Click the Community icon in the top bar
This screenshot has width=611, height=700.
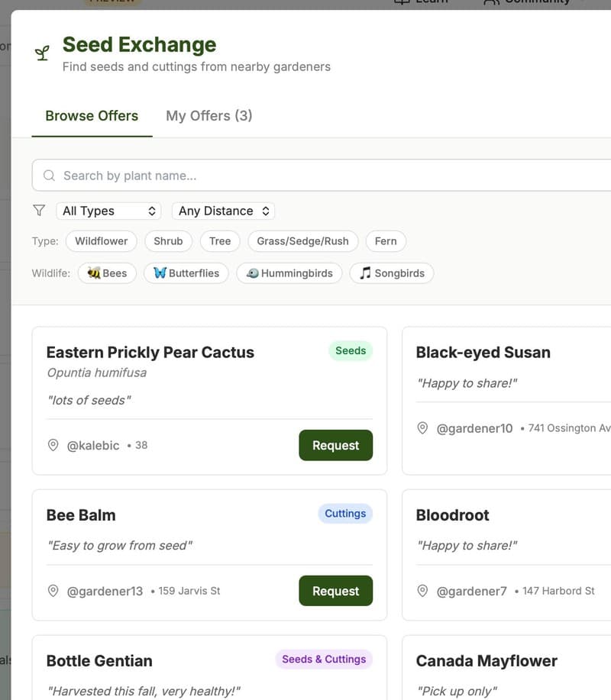(493, 2)
